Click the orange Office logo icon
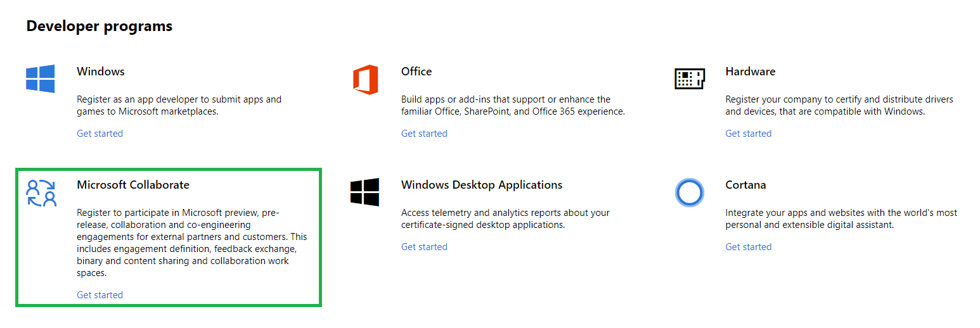Viewport: 980px width, 328px height. click(365, 79)
